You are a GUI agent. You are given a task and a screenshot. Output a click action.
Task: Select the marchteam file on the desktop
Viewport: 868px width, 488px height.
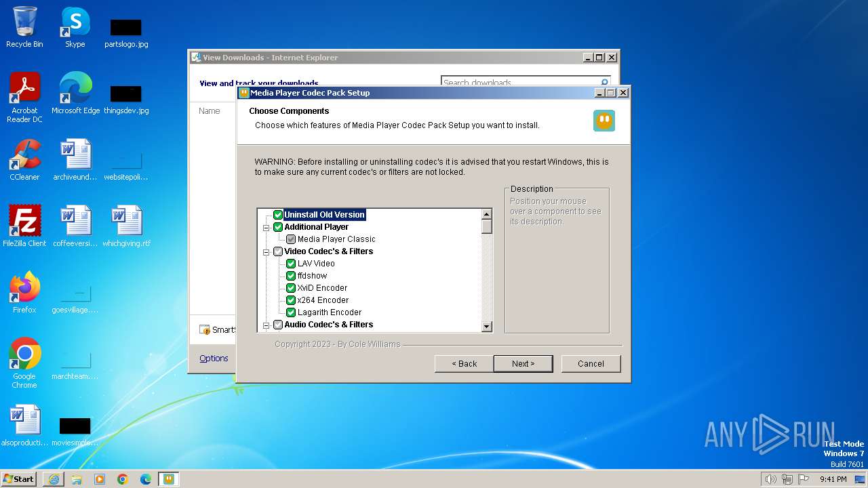pos(75,365)
